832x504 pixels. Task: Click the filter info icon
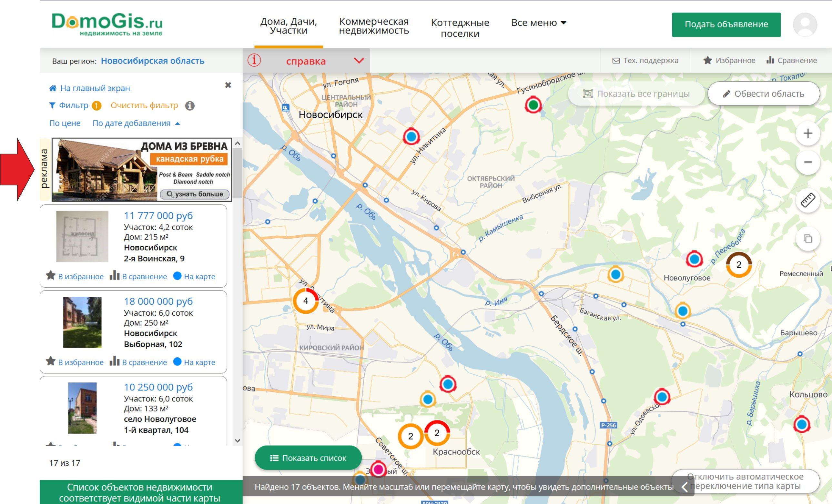click(190, 105)
